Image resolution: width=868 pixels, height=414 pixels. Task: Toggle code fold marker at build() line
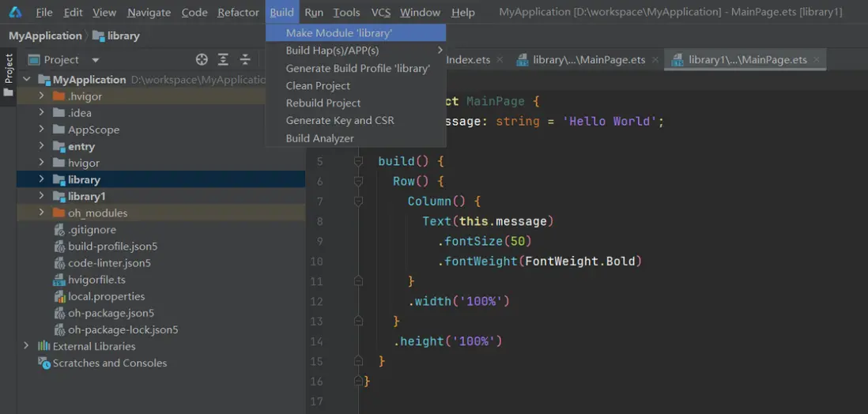(x=358, y=161)
